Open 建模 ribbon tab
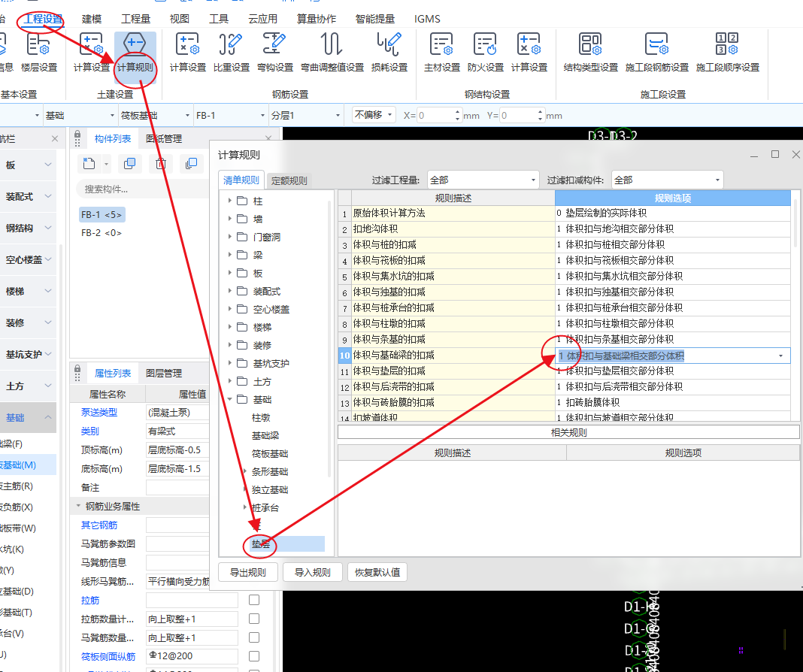803x672 pixels. click(x=92, y=19)
